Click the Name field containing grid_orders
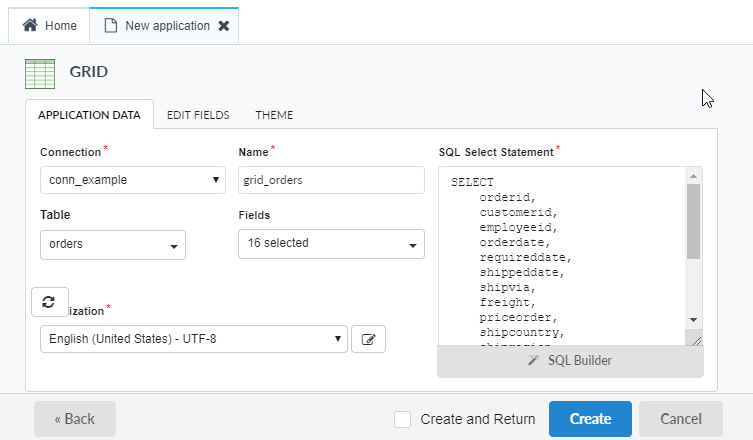 pos(331,180)
